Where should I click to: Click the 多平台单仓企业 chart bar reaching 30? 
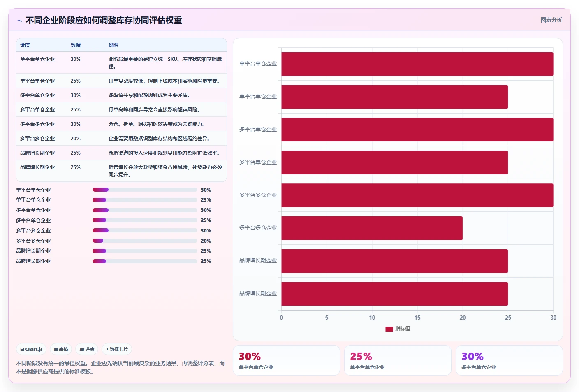[417, 130]
